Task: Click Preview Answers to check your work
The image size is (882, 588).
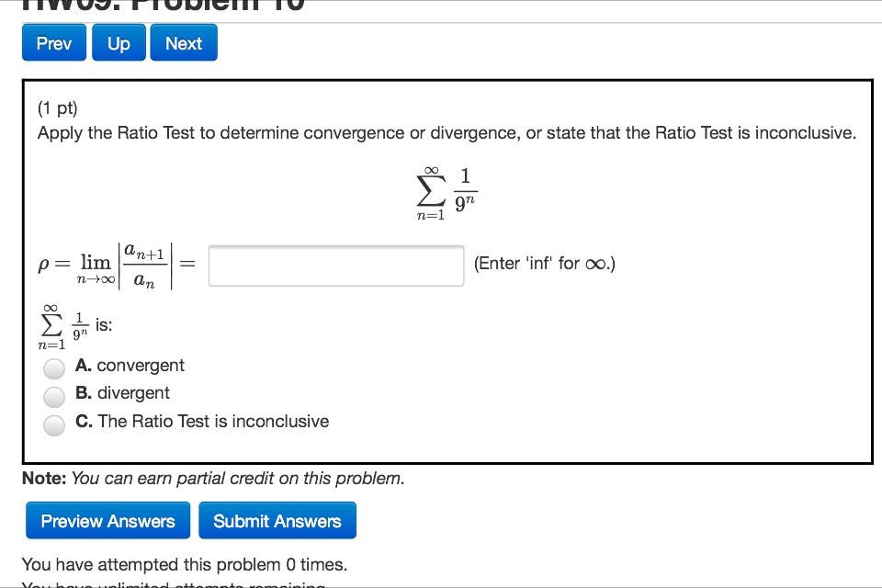Action: [x=107, y=520]
